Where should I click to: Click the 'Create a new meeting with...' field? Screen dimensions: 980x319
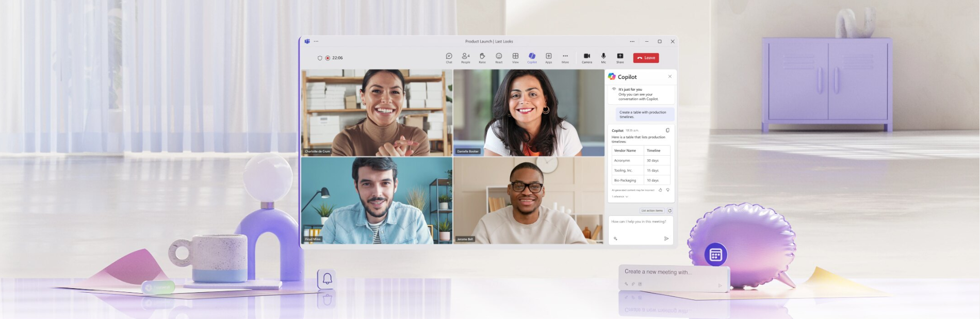coord(674,278)
